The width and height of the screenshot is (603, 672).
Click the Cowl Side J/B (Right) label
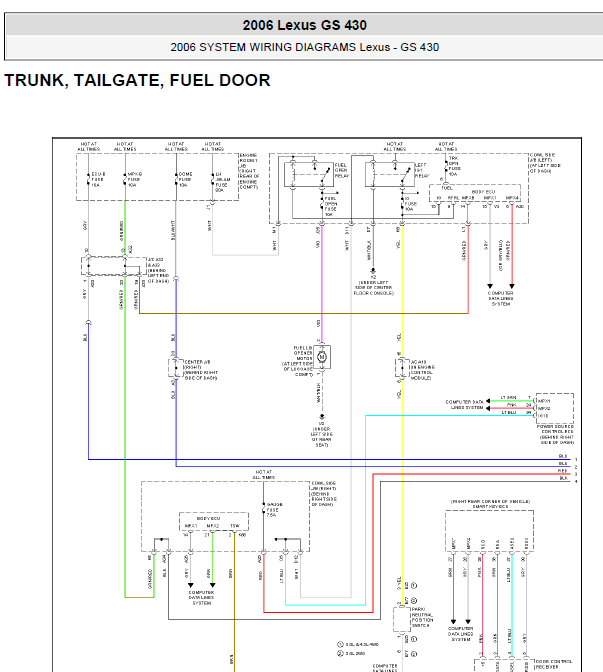(324, 494)
